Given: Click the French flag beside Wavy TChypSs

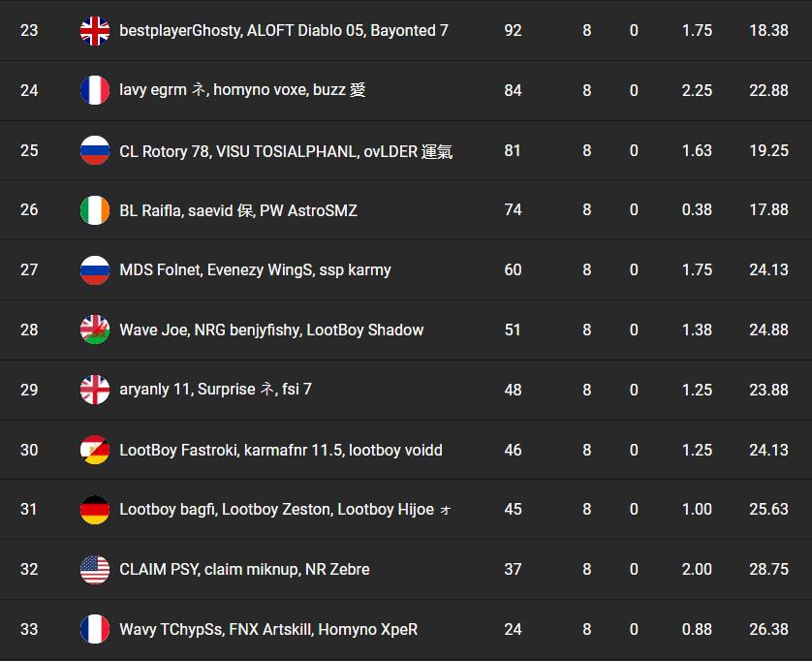Looking at the screenshot, I should (x=95, y=630).
